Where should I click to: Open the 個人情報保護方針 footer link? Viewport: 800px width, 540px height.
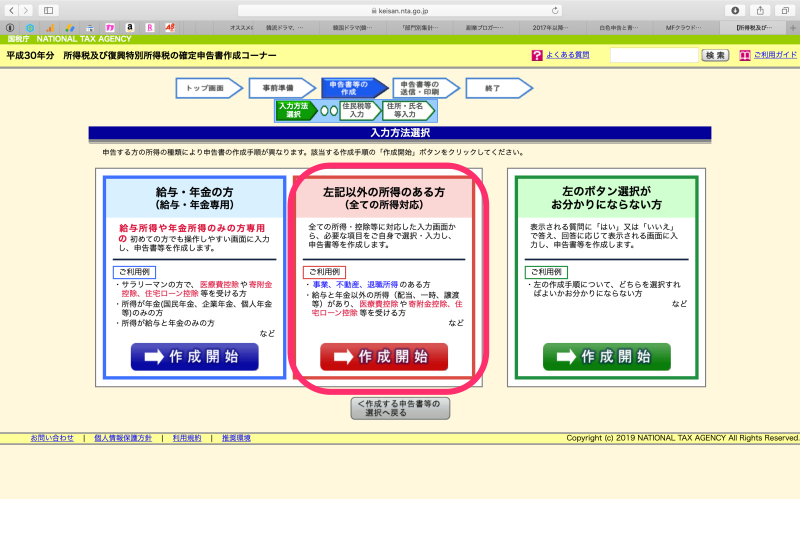point(123,438)
